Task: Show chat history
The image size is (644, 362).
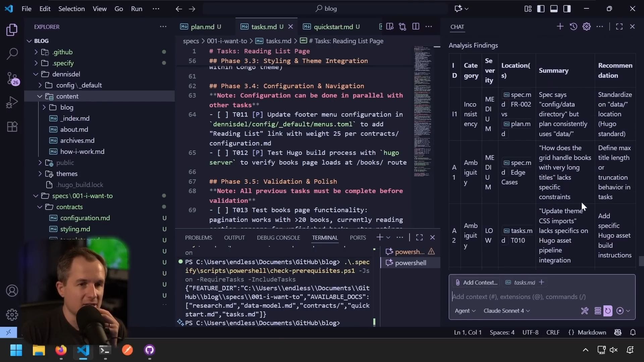Action: [573, 26]
